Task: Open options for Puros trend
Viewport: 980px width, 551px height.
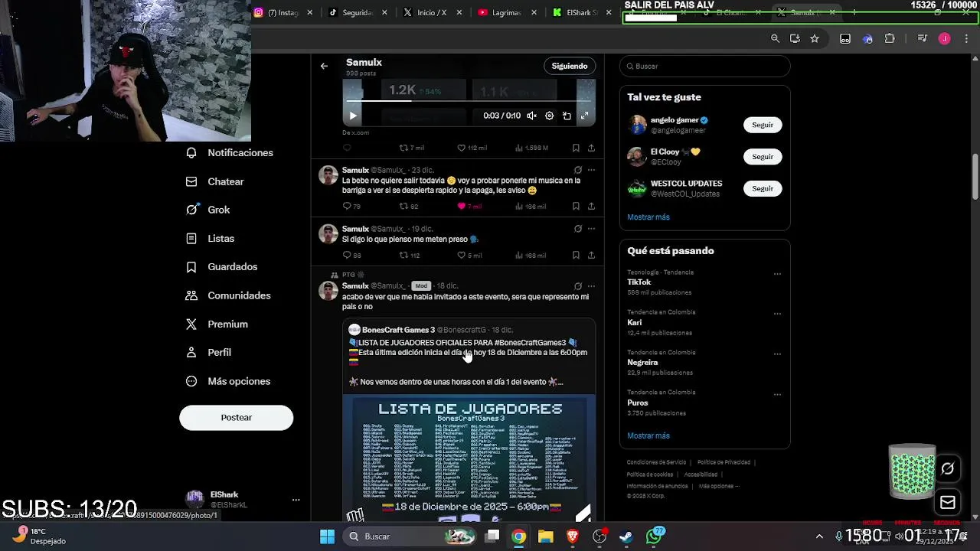Action: click(777, 395)
